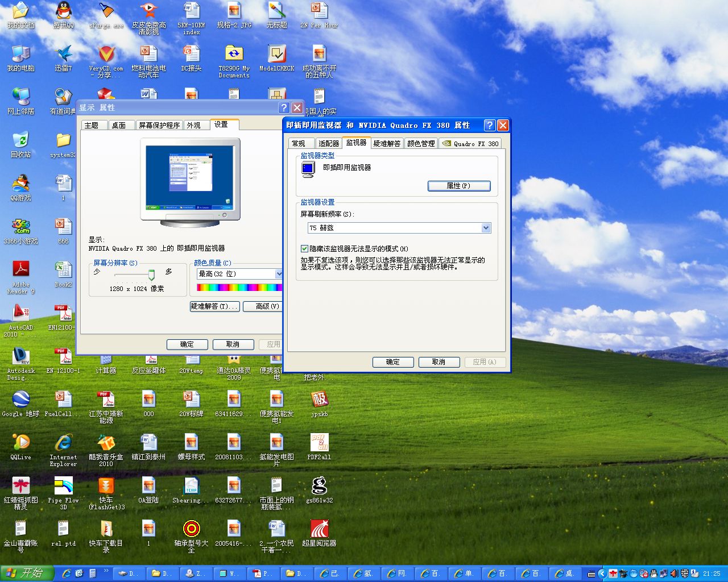Select the Internet Explorer desktop icon
Viewport: 728px width, 582px height.
(63, 450)
